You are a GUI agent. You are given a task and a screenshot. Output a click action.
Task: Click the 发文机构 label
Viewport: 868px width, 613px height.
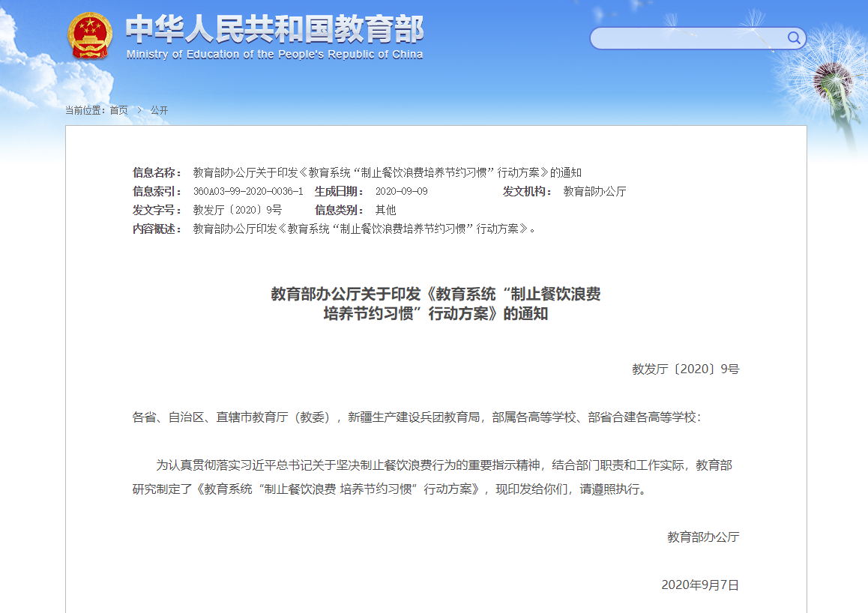[x=527, y=191]
